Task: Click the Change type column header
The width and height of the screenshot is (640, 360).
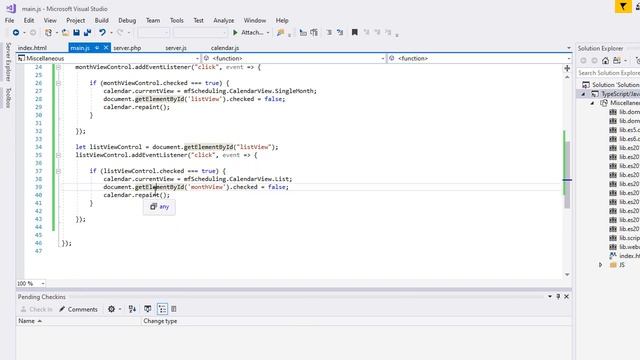Action: point(160,321)
